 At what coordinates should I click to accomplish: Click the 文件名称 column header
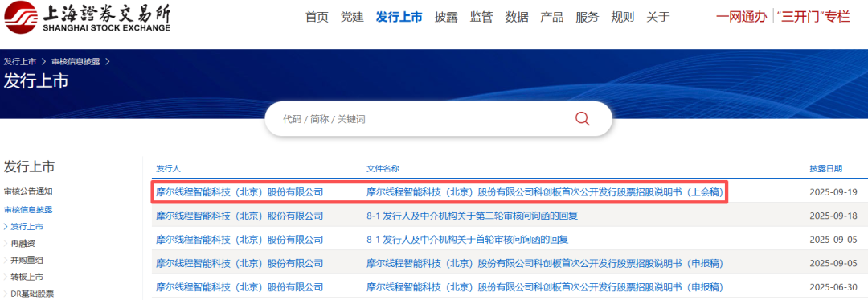pos(383,168)
